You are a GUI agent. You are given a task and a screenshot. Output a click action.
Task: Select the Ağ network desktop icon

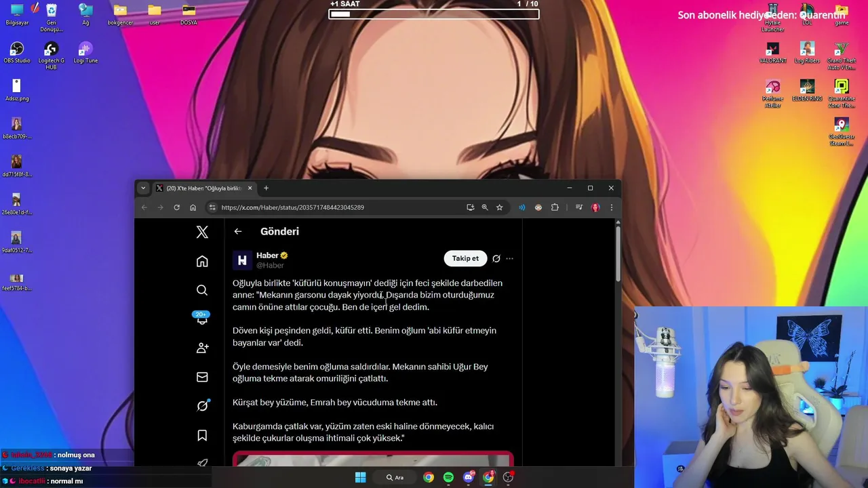(x=85, y=15)
